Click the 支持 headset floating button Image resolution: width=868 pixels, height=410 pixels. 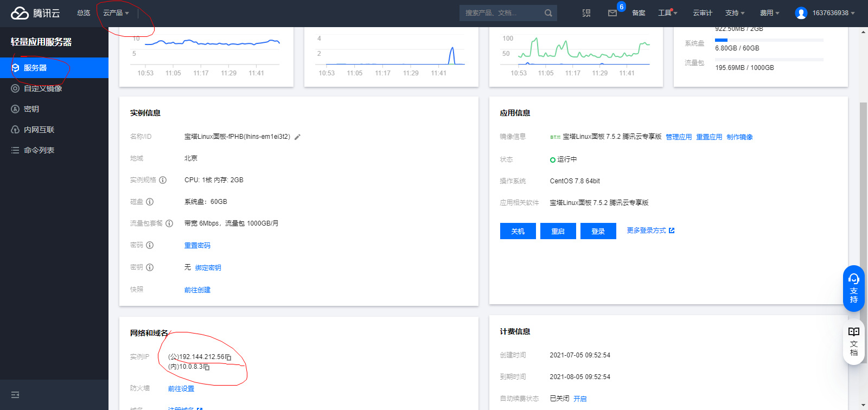click(854, 289)
